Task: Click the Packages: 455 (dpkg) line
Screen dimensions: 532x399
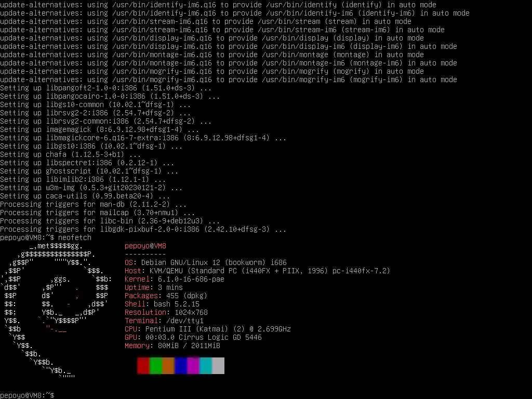Action: click(166, 296)
